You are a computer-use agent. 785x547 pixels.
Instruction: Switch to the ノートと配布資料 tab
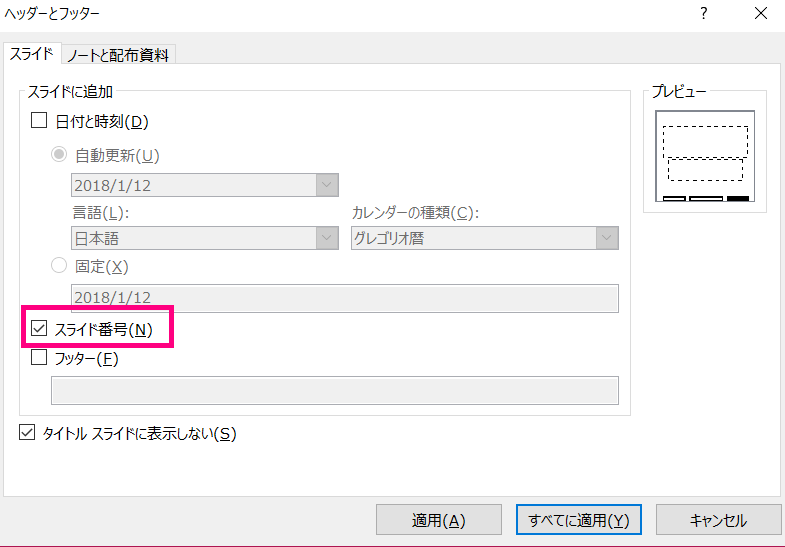pyautogui.click(x=118, y=55)
